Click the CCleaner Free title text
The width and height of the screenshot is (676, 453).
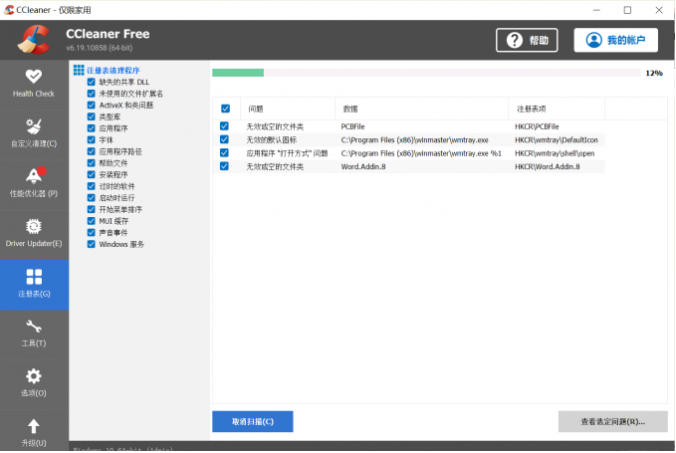pos(108,34)
